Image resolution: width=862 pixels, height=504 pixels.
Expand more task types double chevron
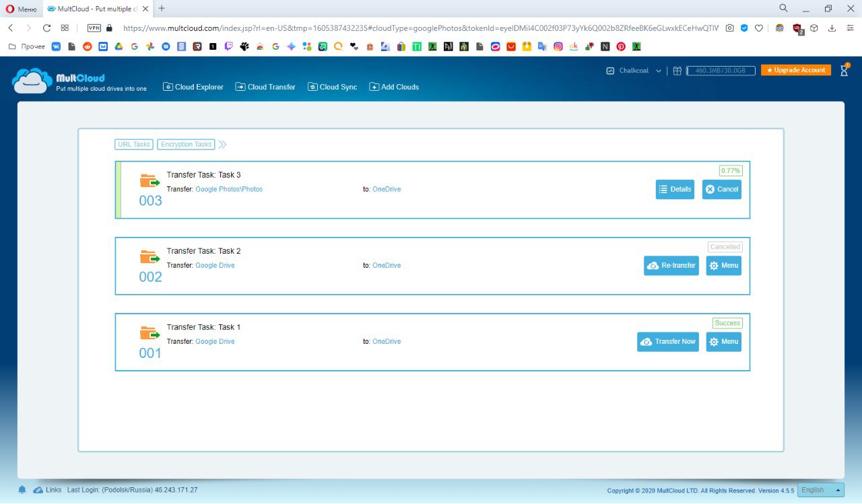[222, 144]
